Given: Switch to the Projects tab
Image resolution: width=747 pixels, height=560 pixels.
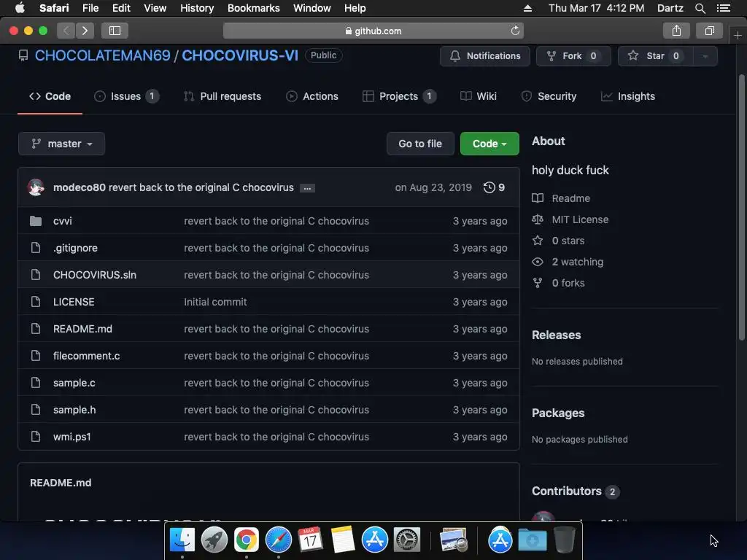Looking at the screenshot, I should point(399,96).
